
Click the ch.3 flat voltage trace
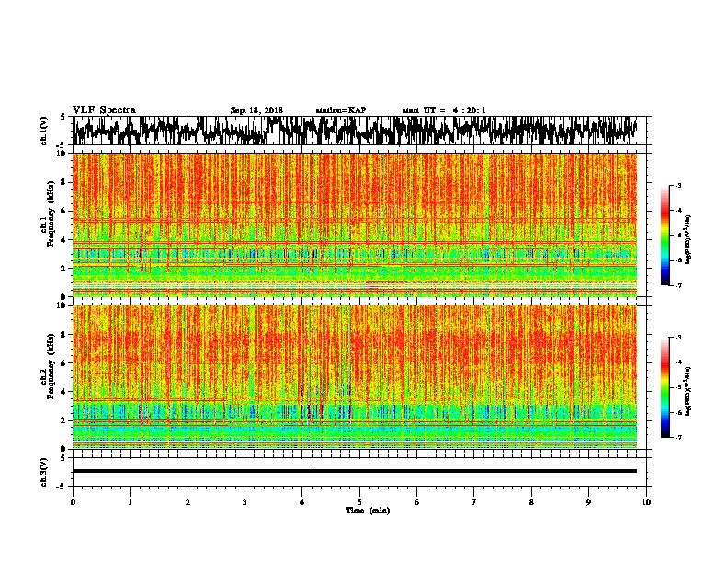pos(355,471)
